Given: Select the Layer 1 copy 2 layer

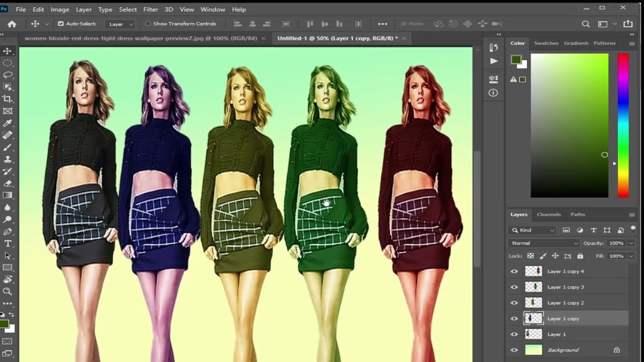Looking at the screenshot, I should [566, 303].
